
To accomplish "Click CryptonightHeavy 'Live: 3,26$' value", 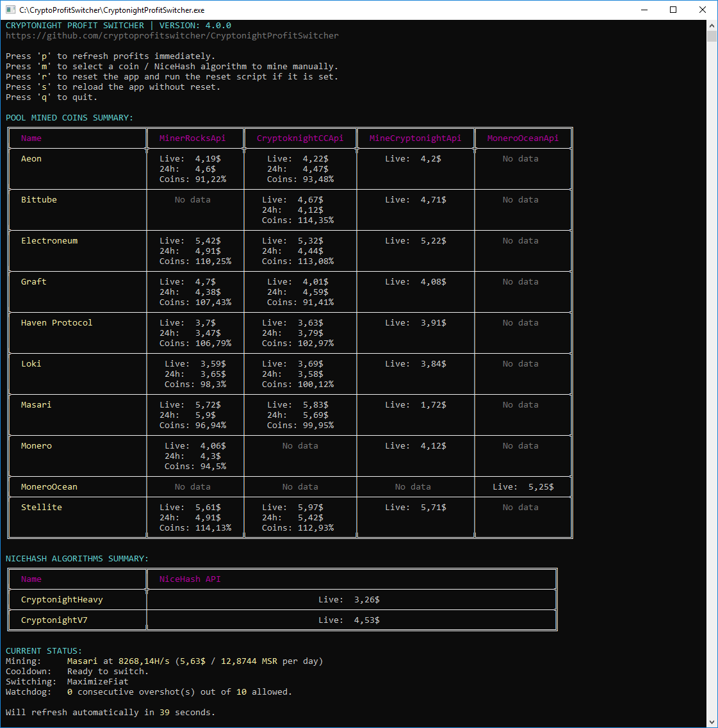I will click(x=349, y=599).
